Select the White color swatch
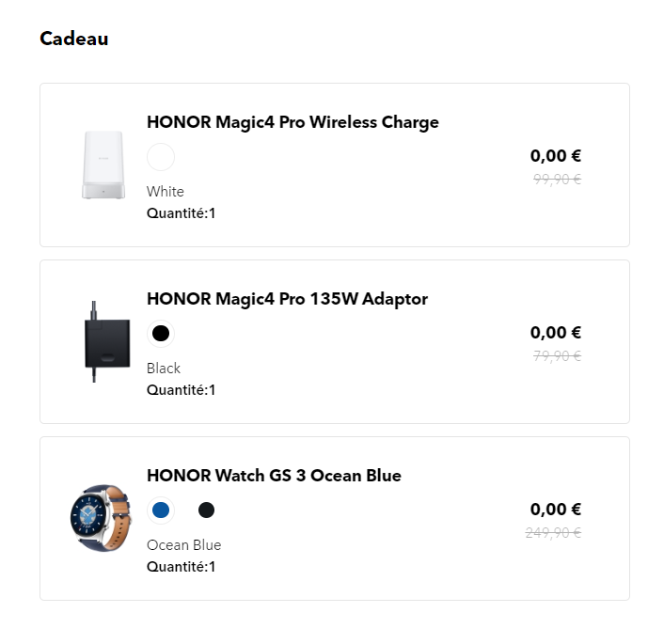The image size is (648, 644). click(x=161, y=156)
